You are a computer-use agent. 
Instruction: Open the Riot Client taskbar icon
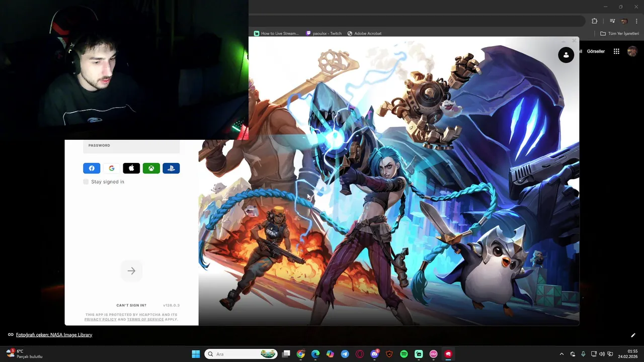coord(448,354)
